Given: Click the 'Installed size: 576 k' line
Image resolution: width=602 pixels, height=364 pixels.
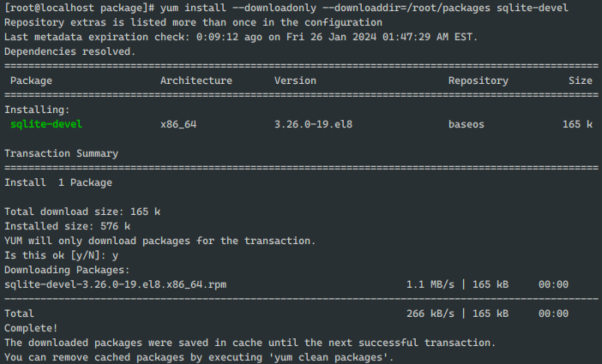Looking at the screenshot, I should click(67, 226).
